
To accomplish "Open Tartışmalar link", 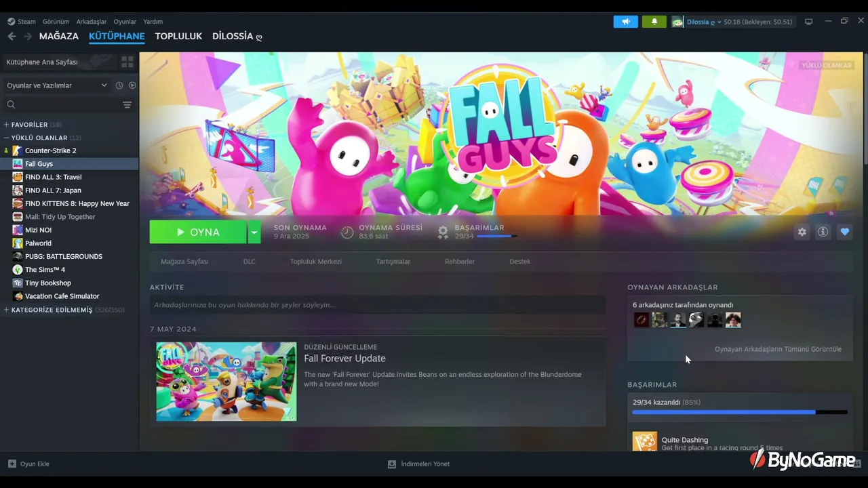I will tap(393, 262).
